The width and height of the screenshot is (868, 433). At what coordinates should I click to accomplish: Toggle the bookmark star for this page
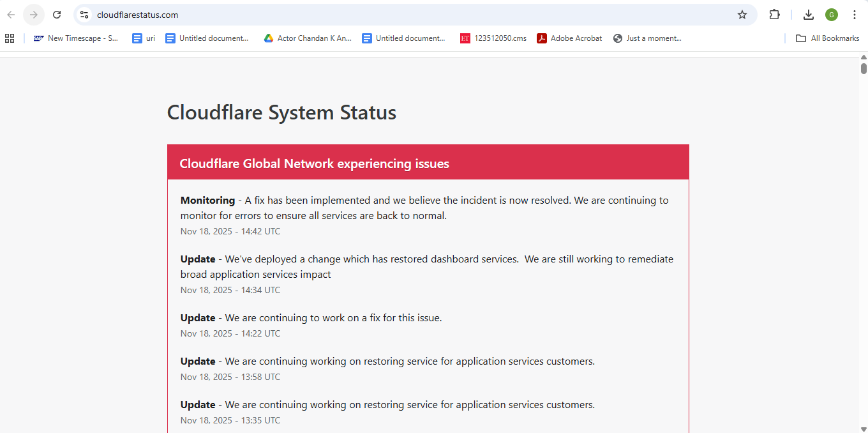coord(742,14)
